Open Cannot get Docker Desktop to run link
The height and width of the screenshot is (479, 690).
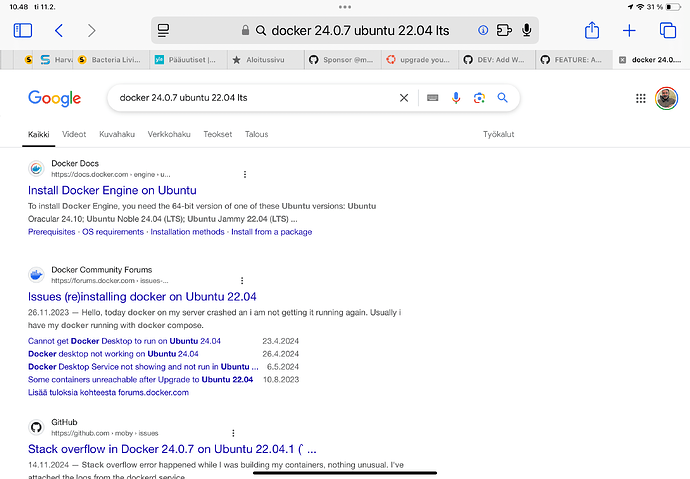point(124,341)
